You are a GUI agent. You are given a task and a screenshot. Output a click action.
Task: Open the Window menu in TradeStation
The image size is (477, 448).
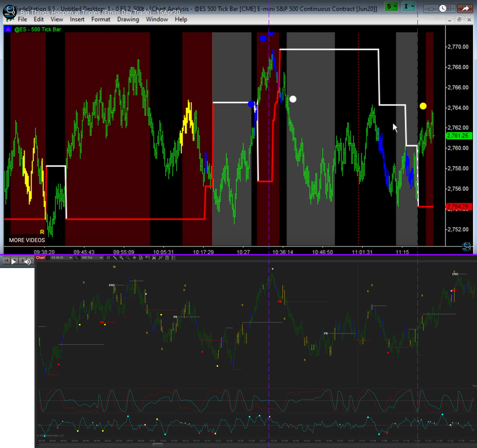coord(157,19)
